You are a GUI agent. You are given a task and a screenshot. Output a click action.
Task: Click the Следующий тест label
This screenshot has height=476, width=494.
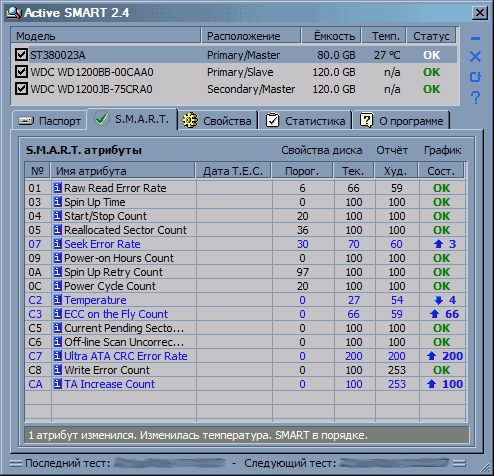pyautogui.click(x=290, y=463)
